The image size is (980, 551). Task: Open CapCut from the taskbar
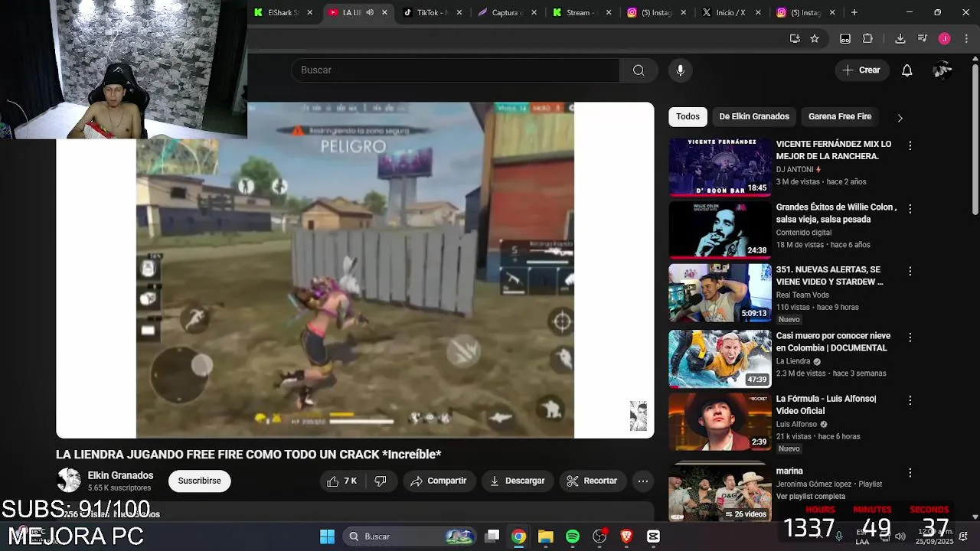pos(653,536)
